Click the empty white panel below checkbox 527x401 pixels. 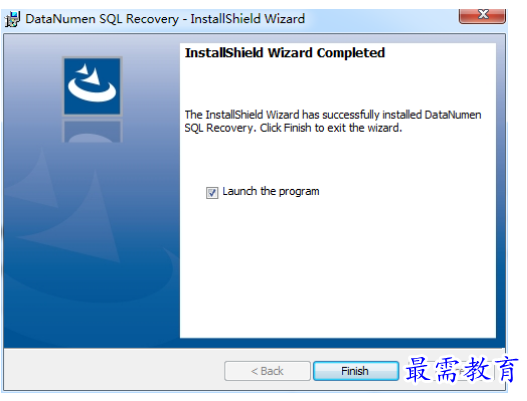338,269
